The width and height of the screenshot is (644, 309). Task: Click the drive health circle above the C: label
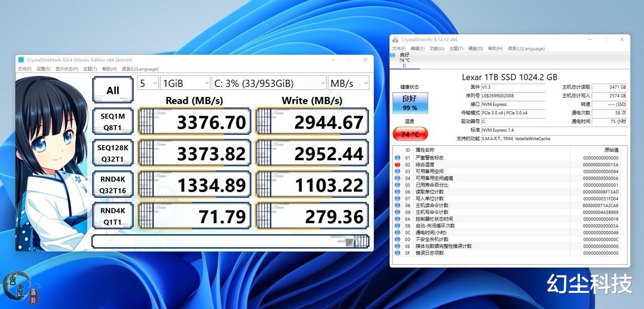(x=393, y=55)
